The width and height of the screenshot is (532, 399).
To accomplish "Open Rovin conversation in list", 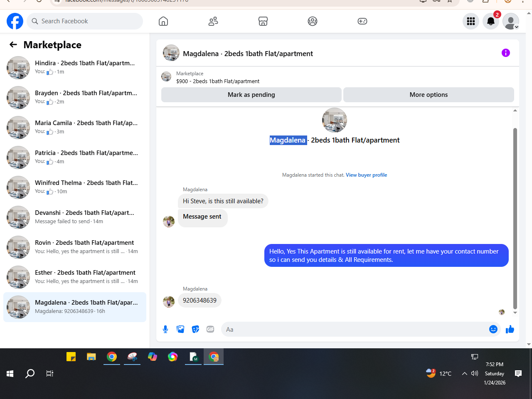I will [75, 247].
